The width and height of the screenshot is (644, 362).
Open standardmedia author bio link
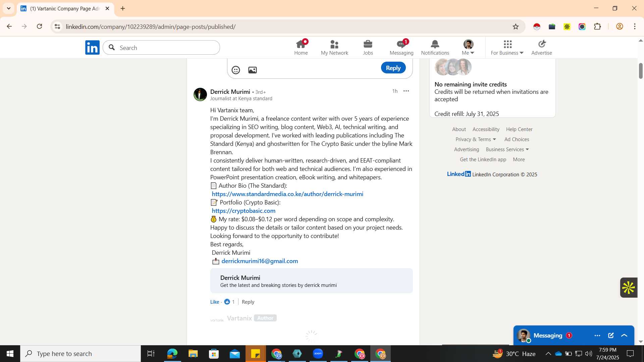point(287,194)
